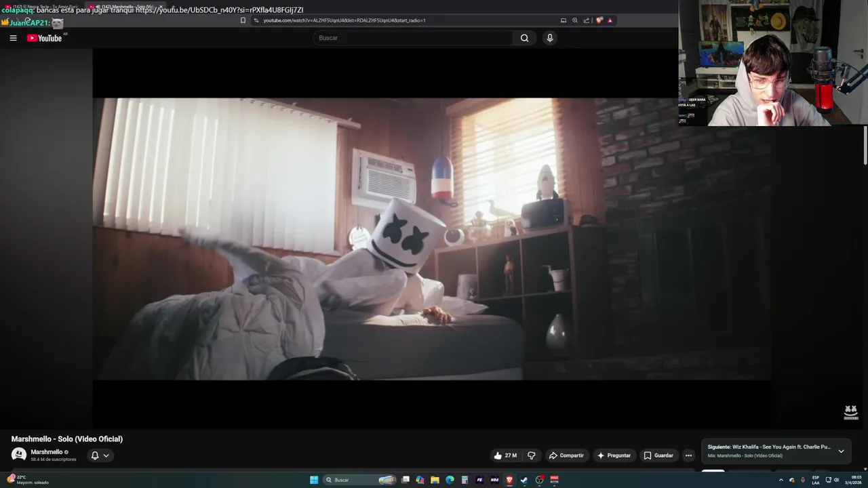Screen dimensions: 868x488
Task: Open the Marshmello channel name link
Action: tap(47, 452)
